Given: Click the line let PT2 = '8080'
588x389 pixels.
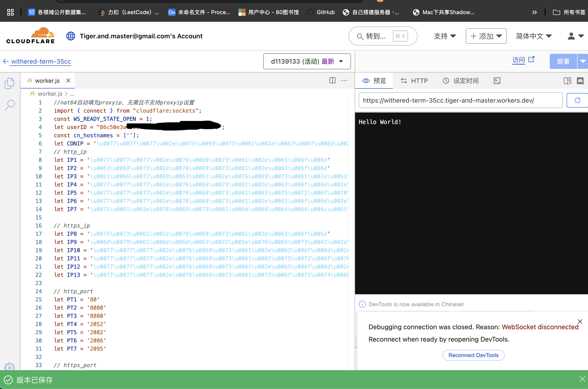Looking at the screenshot, I should point(80,308).
